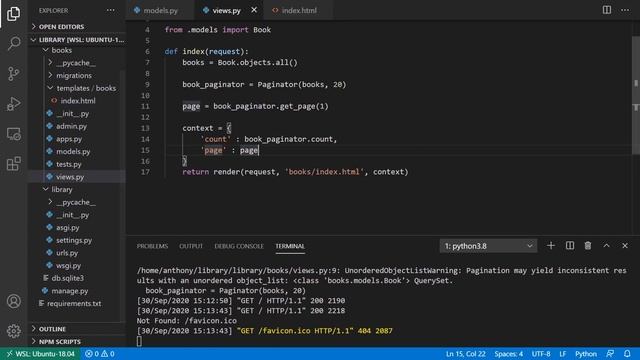Kill terminal with trash icon
Screen dimensions: 640x360
tap(588, 246)
